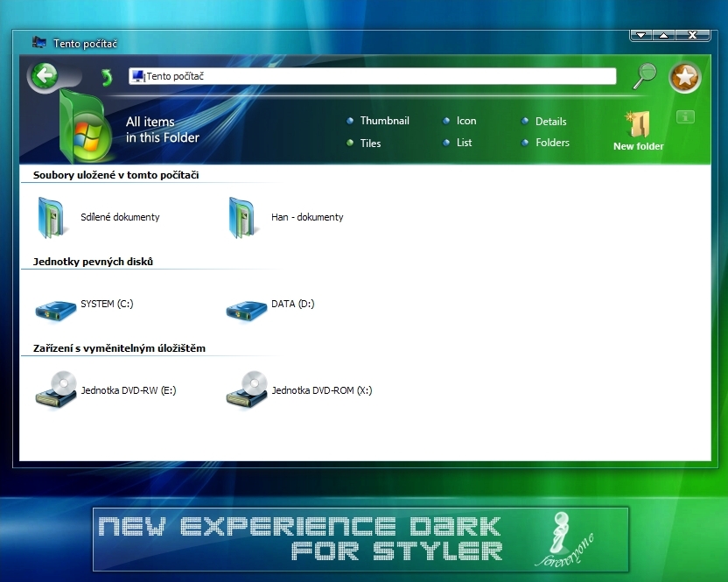Click the New folder icon
The image size is (728, 582).
[639, 124]
